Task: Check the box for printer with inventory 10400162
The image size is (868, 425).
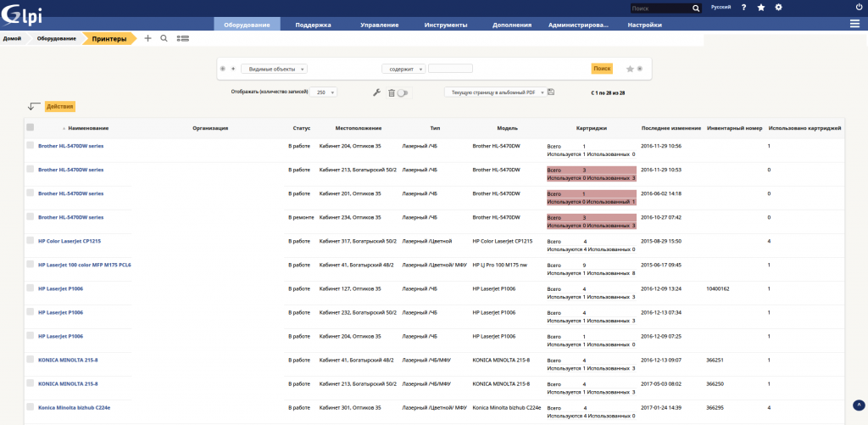Action: point(30,288)
